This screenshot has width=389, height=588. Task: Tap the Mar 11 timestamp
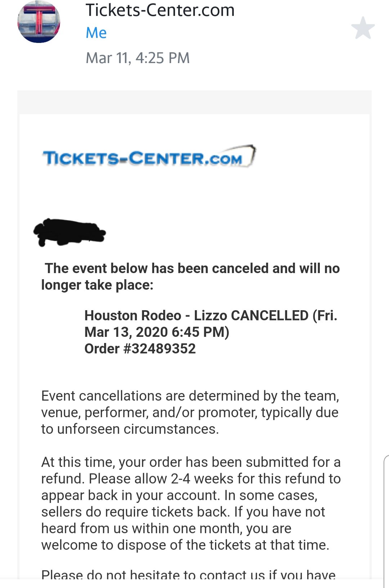click(x=138, y=58)
